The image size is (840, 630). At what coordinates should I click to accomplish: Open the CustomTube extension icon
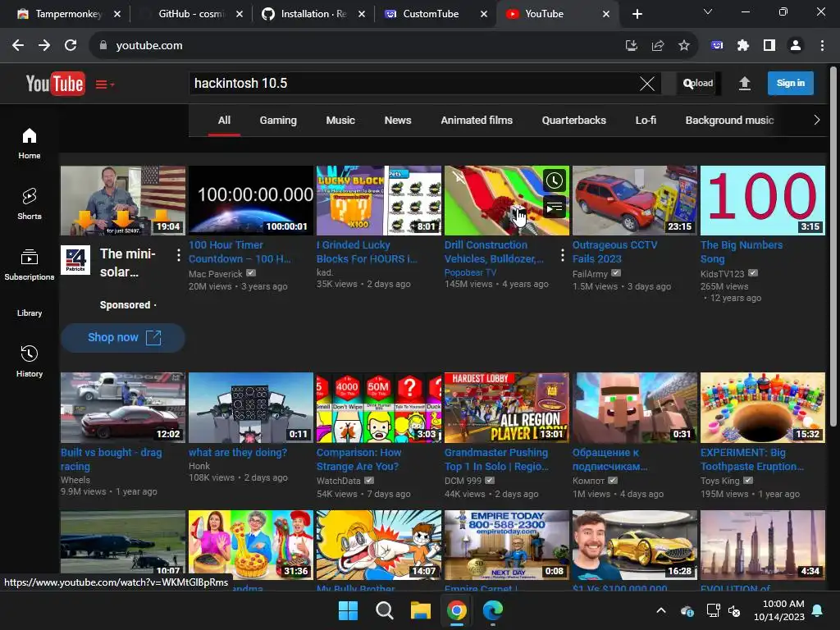point(717,46)
